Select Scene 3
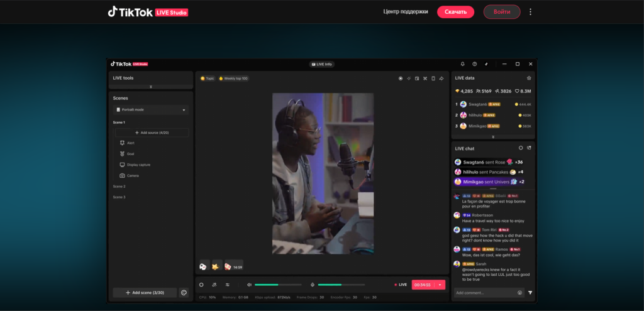 (x=119, y=197)
